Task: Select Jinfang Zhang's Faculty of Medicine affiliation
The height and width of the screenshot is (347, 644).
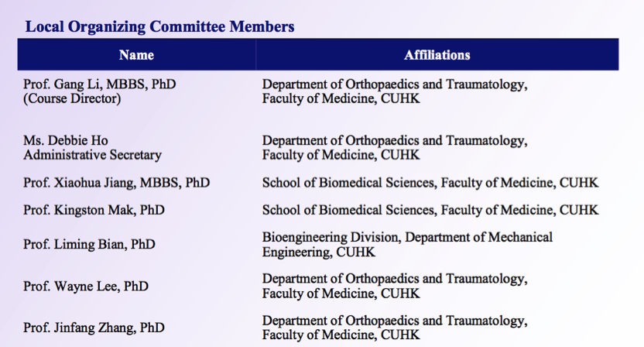Action: [x=395, y=328]
